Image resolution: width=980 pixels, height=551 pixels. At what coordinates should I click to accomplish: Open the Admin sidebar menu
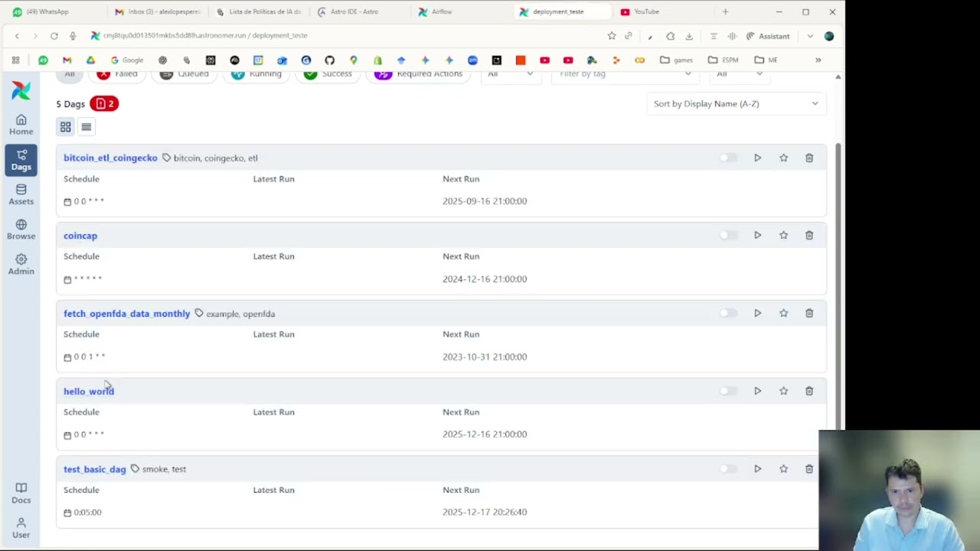pos(21,264)
